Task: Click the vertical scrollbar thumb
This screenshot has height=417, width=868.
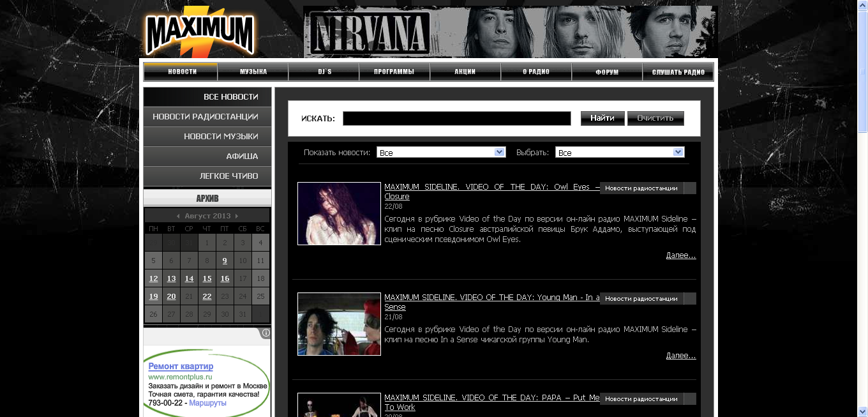Action: click(862, 72)
